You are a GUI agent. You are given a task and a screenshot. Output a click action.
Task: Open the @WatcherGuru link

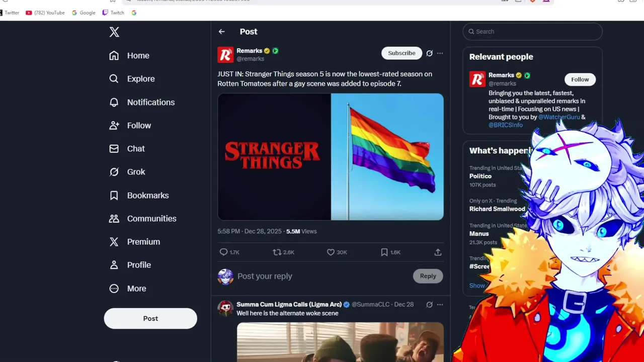pyautogui.click(x=559, y=117)
